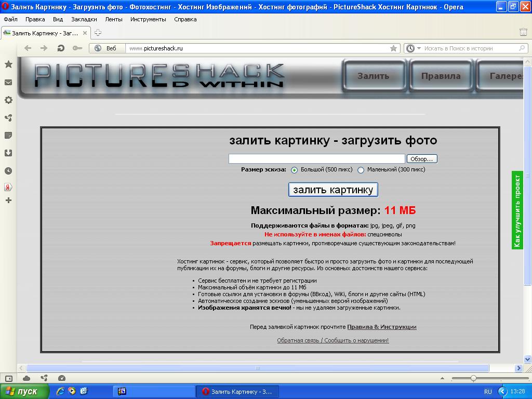Open the Правила site navigation button
Image resolution: width=532 pixels, height=399 pixels.
(441, 76)
